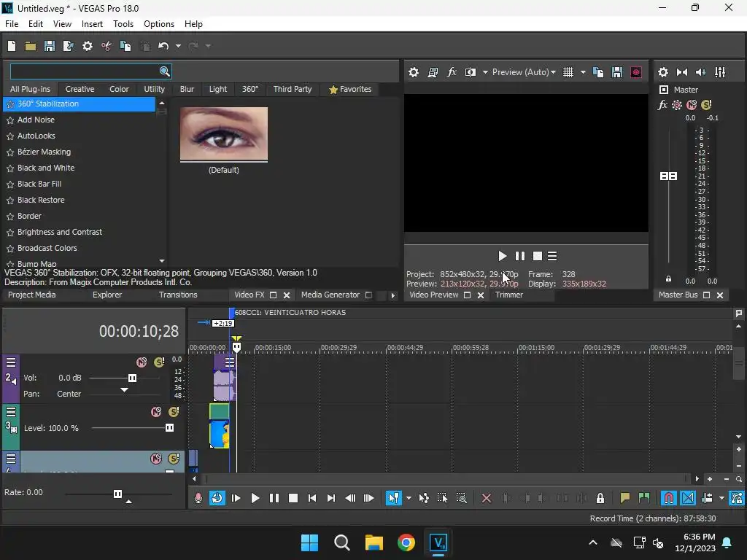The width and height of the screenshot is (747, 560).
Task: Open project properties gear in main toolbar
Action: pos(88,46)
